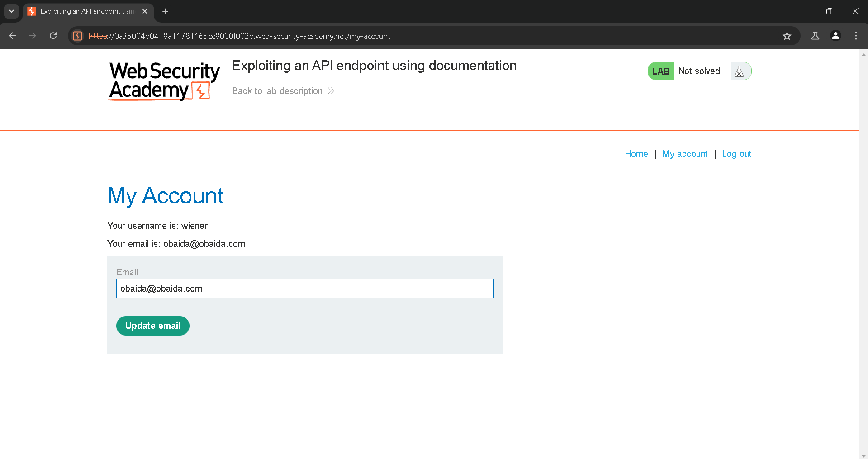Open the browser profile icon

[x=835, y=36]
